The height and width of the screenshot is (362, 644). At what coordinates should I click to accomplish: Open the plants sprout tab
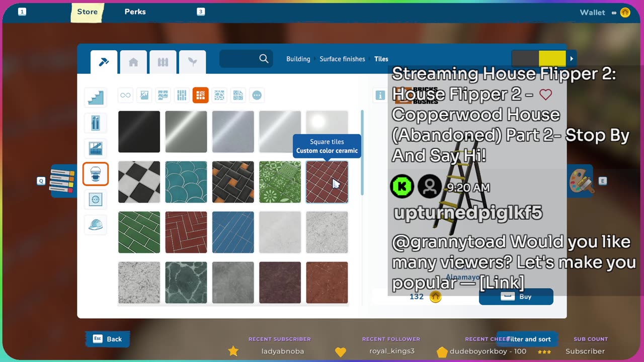pyautogui.click(x=192, y=62)
